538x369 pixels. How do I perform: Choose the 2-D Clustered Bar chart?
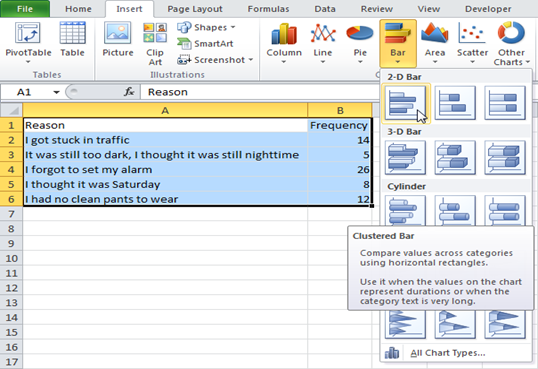[x=406, y=103]
